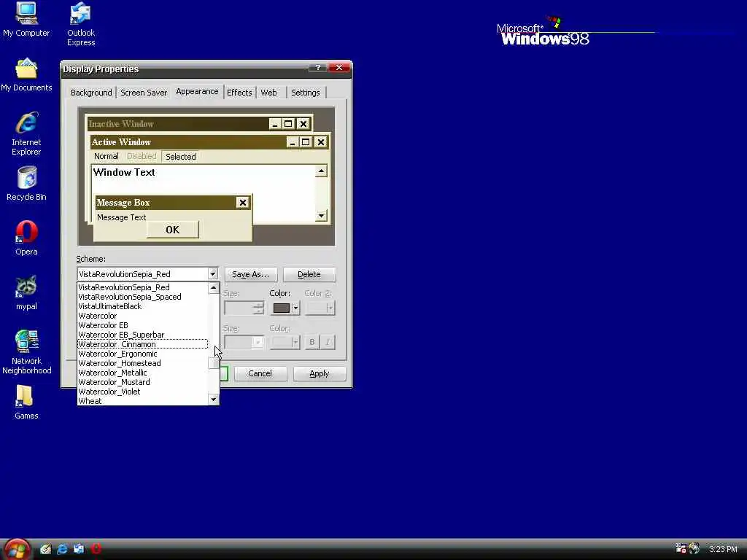747x560 pixels.
Task: Click Internet Explorer quick launch icon
Action: [x=62, y=549]
